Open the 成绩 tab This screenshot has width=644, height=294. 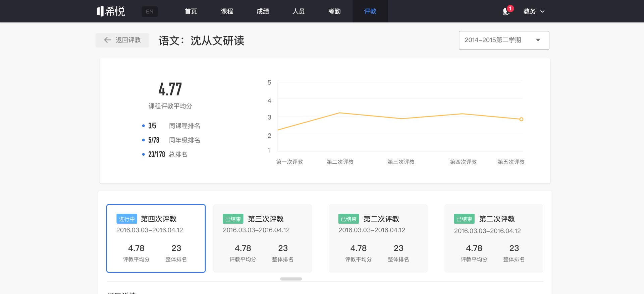click(x=263, y=11)
